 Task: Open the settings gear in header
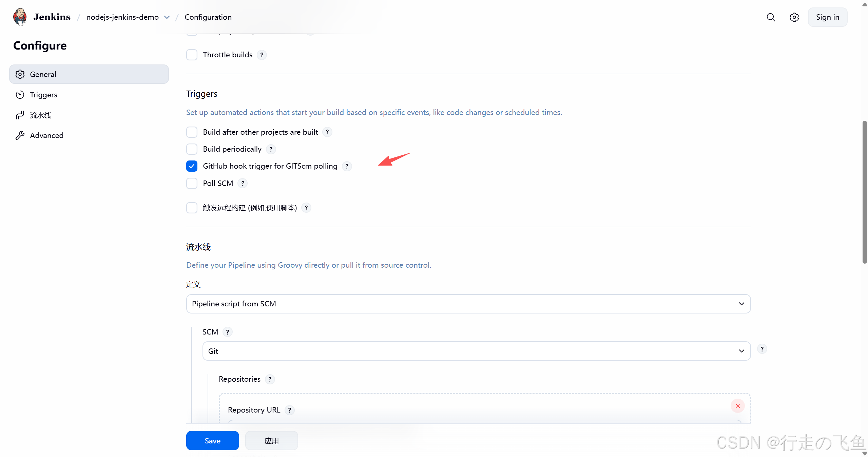tap(794, 17)
